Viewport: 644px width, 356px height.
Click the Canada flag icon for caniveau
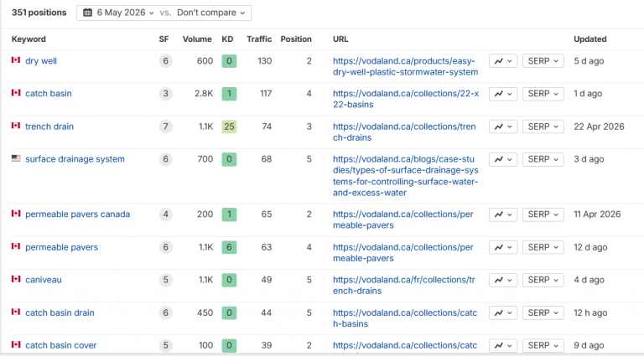[16, 279]
